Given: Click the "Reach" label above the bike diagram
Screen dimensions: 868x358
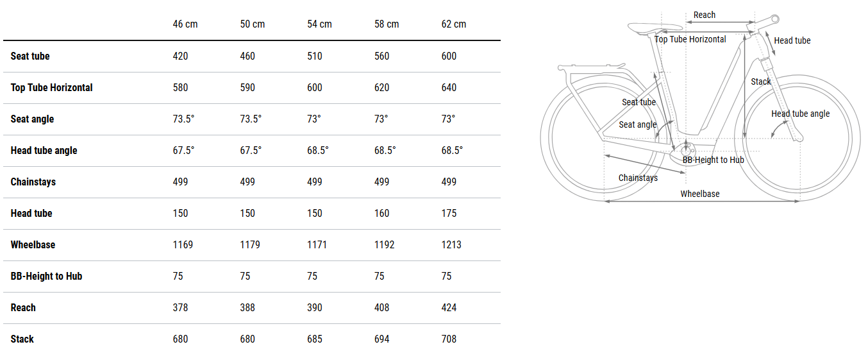Looking at the screenshot, I should point(705,15).
